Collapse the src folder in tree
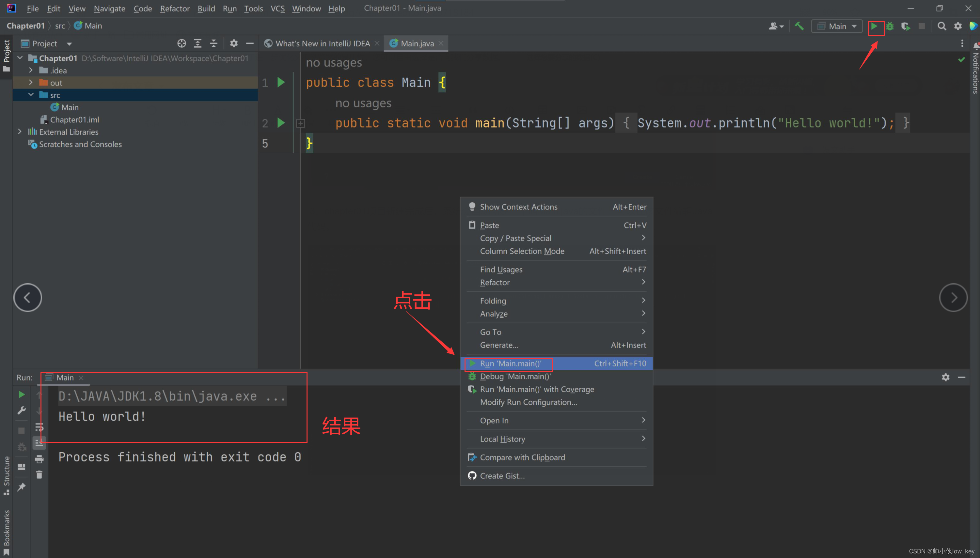This screenshot has width=980, height=558. pos(31,95)
